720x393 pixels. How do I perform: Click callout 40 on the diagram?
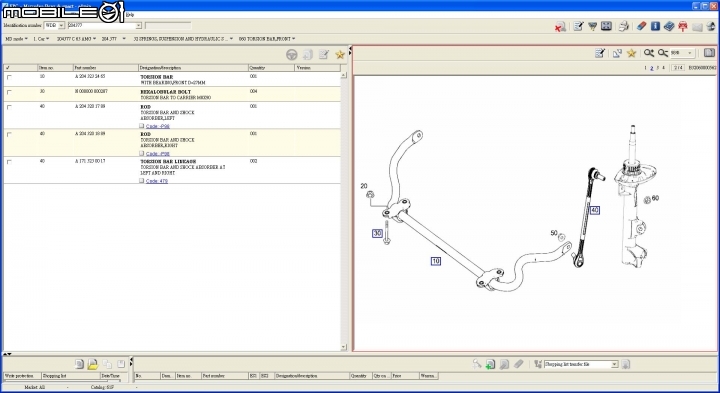click(x=595, y=210)
